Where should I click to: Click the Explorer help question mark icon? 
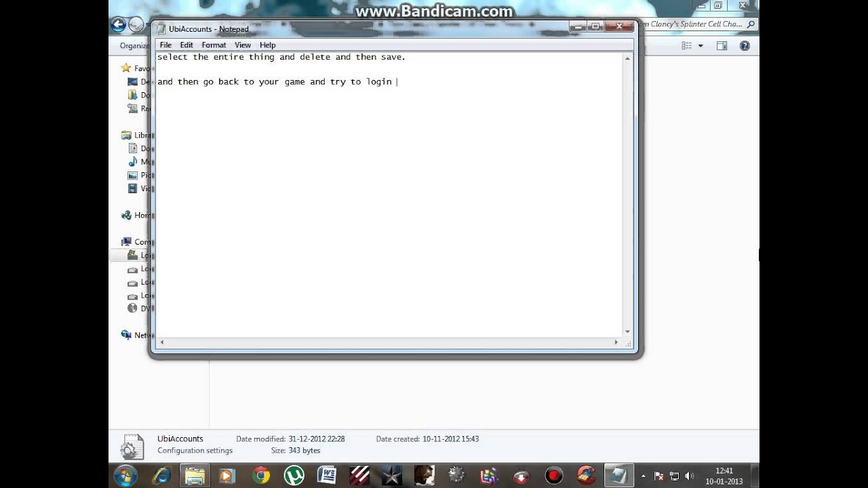[745, 45]
